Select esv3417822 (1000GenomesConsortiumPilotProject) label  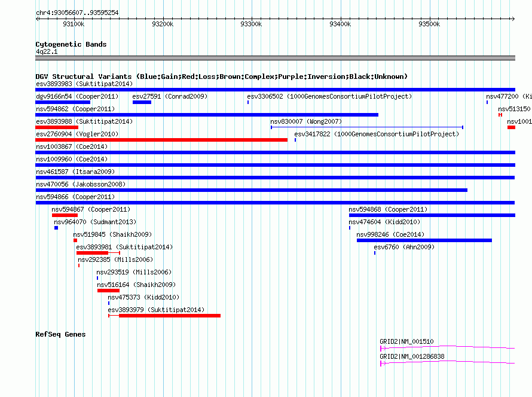pos(377,134)
